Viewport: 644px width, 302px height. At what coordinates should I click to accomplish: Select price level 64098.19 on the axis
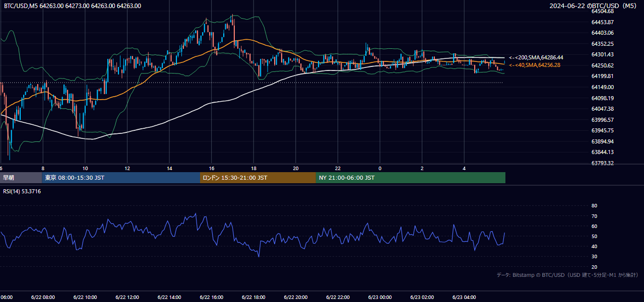(602, 98)
